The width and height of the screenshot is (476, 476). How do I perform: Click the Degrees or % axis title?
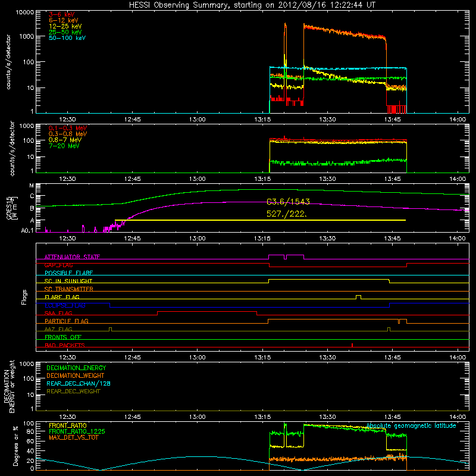pos(15,446)
